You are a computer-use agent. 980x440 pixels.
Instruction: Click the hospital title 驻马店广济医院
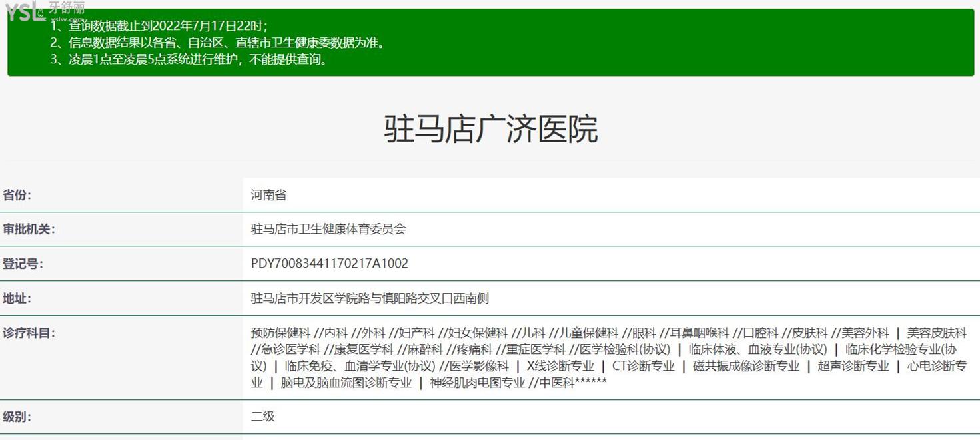click(491, 128)
